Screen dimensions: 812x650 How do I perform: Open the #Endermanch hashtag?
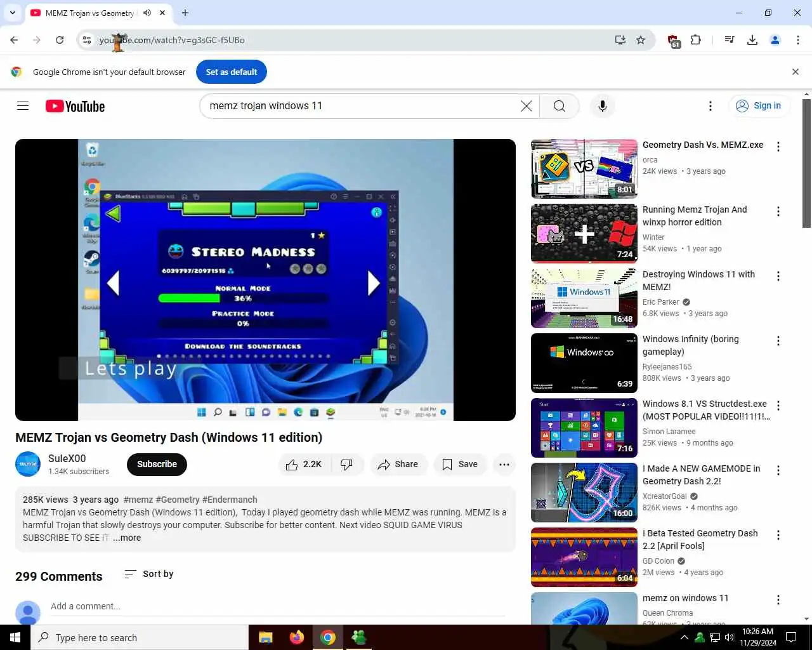point(230,500)
